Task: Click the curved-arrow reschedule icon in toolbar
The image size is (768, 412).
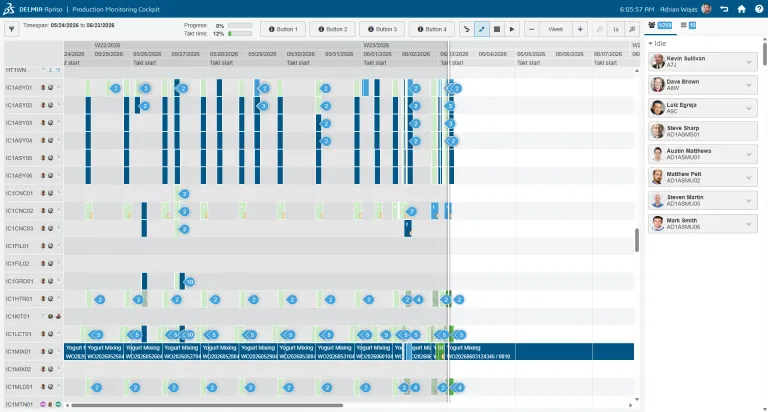Action: coord(467,29)
